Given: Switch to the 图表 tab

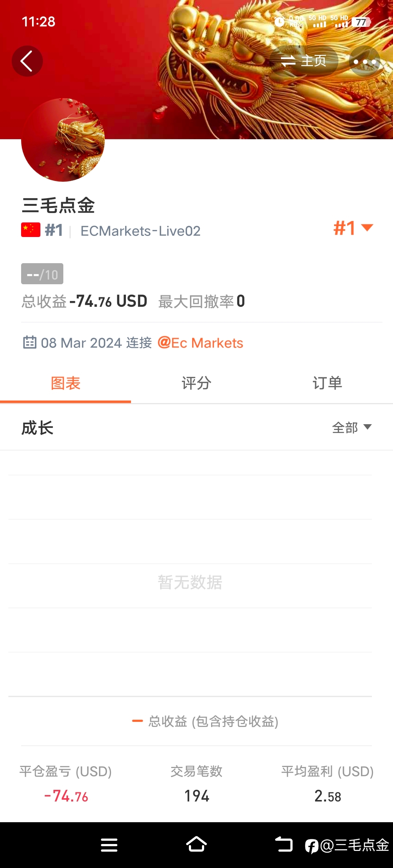Looking at the screenshot, I should [65, 383].
